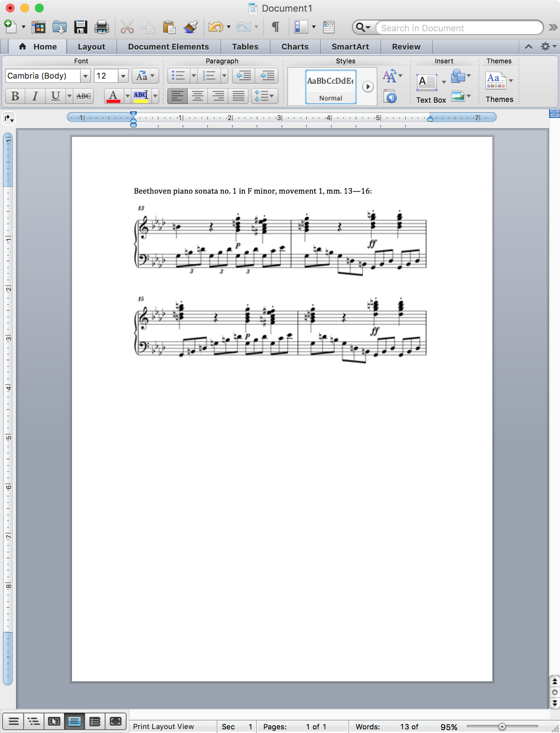This screenshot has height=733, width=560.
Task: Open the Document Elements tab
Action: pyautogui.click(x=168, y=47)
